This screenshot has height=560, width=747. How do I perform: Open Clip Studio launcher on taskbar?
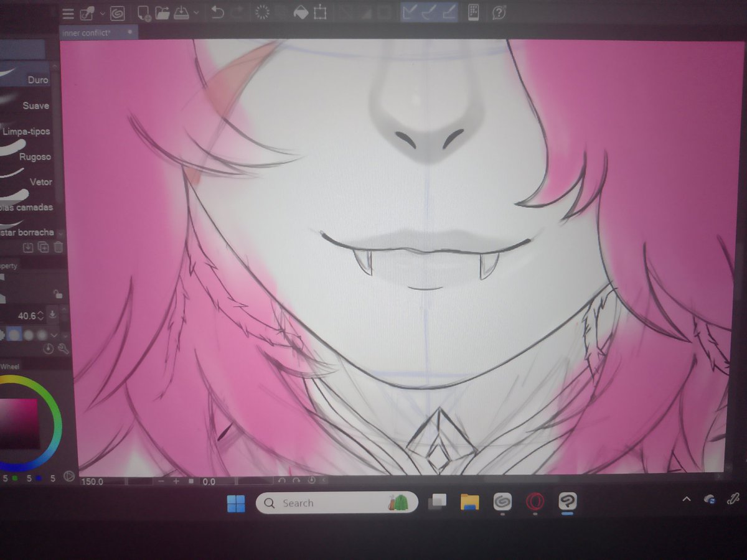pyautogui.click(x=502, y=502)
